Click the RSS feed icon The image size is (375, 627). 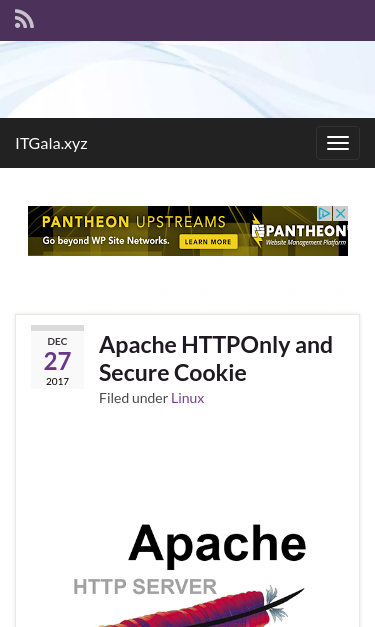coord(24,19)
